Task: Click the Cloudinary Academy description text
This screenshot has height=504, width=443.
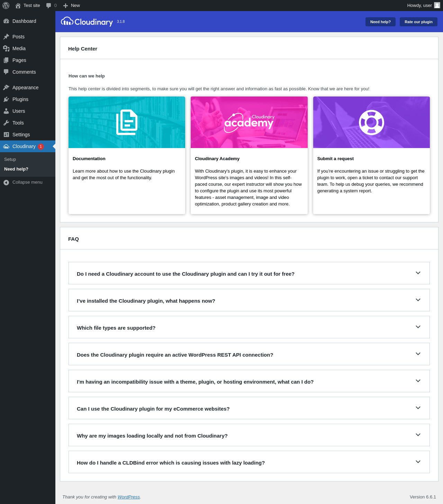Action: pyautogui.click(x=248, y=187)
